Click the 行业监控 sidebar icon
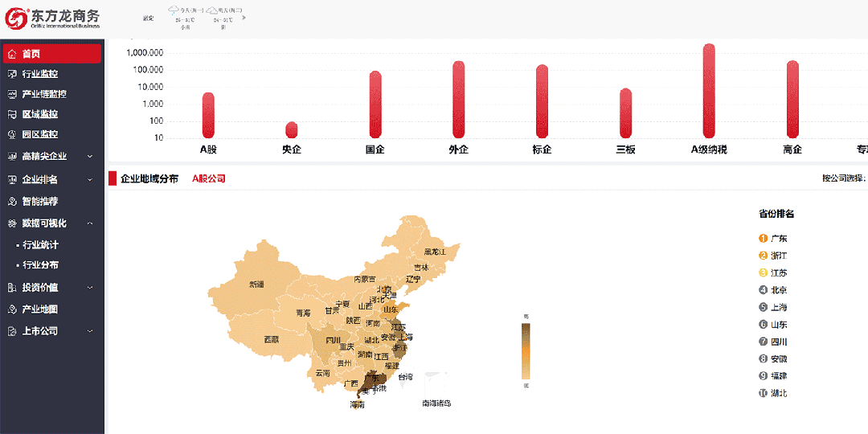 (x=12, y=74)
